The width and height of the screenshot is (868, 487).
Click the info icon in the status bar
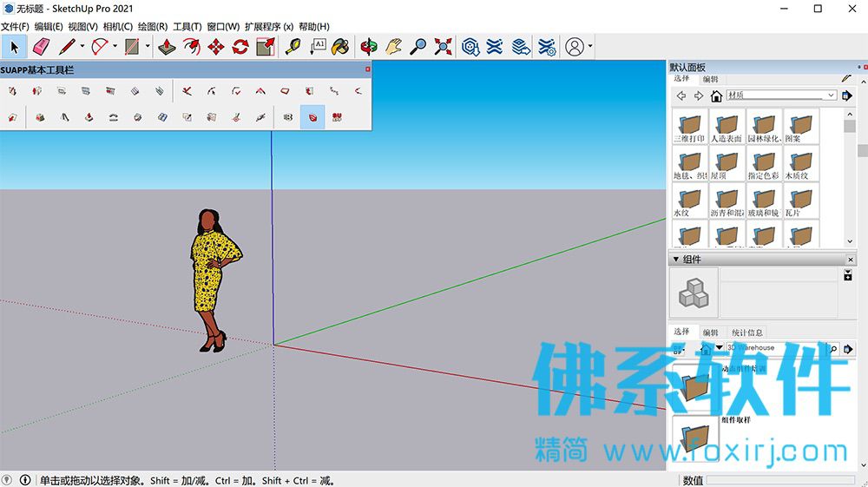coord(25,480)
